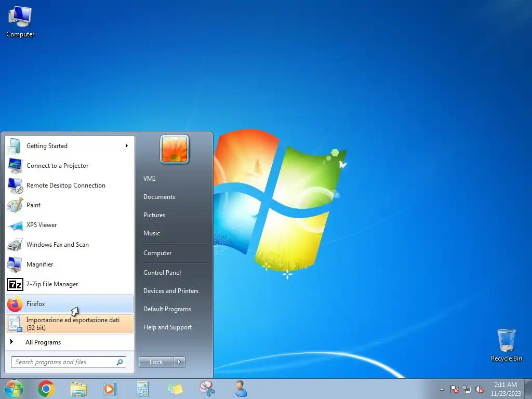Image resolution: width=532 pixels, height=399 pixels.
Task: Click the Getting Started icon
Action: [15, 146]
